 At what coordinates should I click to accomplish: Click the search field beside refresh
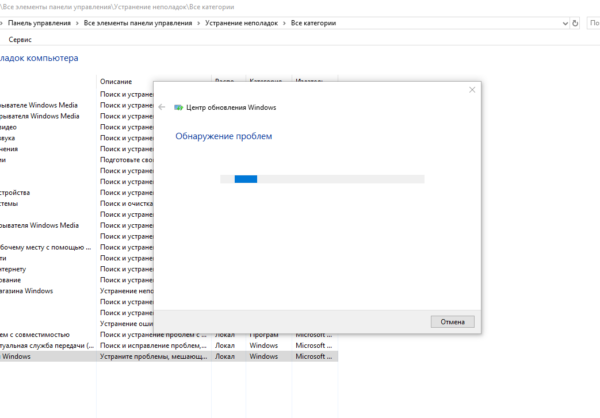593,23
